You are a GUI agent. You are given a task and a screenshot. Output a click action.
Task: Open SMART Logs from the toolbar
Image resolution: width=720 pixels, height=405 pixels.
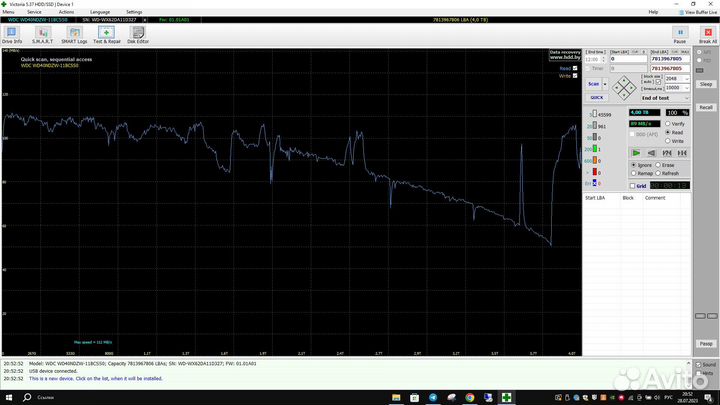click(73, 36)
